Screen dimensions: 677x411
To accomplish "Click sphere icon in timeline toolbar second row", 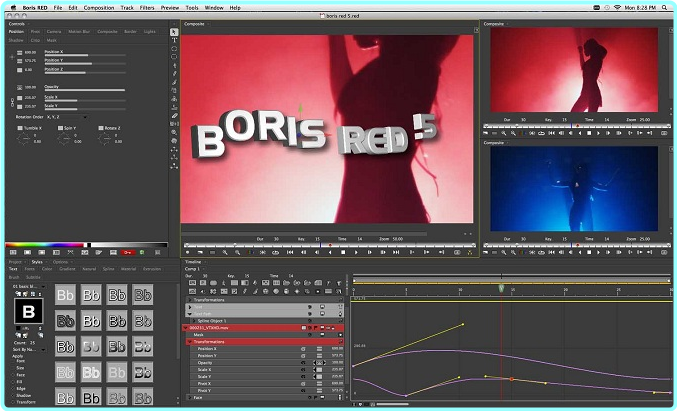I will (x=276, y=291).
